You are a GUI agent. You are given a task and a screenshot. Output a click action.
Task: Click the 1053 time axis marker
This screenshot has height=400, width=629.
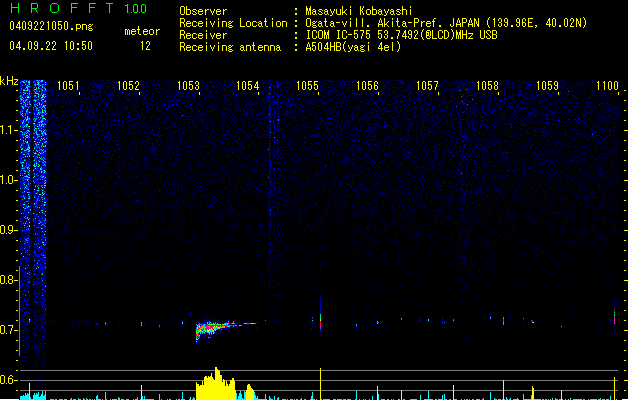pos(188,86)
